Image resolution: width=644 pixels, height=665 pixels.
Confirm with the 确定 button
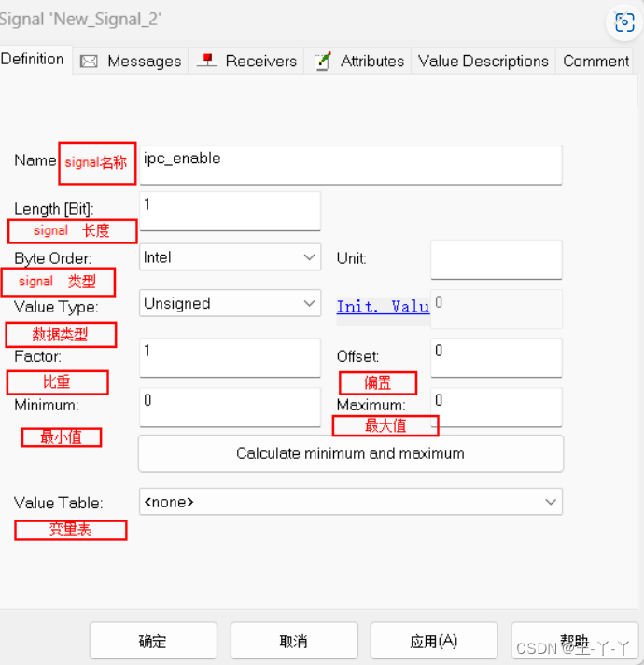click(x=153, y=641)
